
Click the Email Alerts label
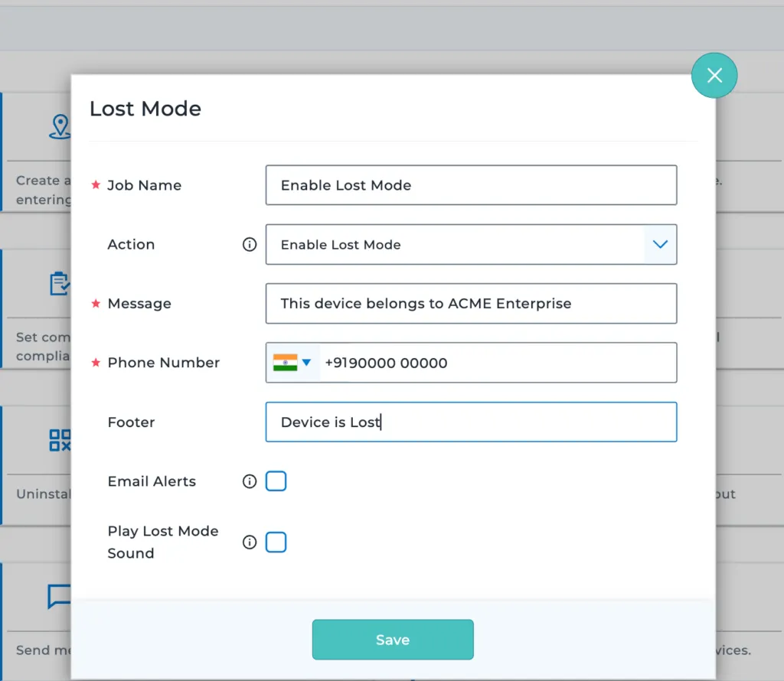point(152,481)
